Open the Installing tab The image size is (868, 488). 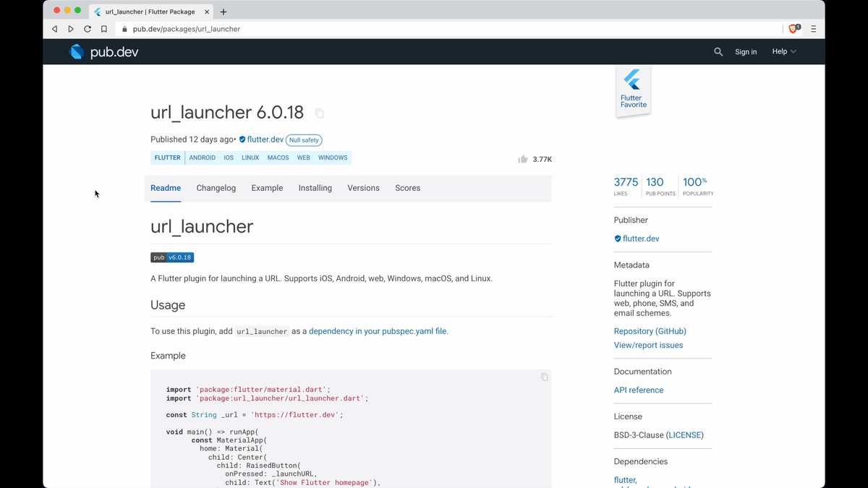click(315, 188)
